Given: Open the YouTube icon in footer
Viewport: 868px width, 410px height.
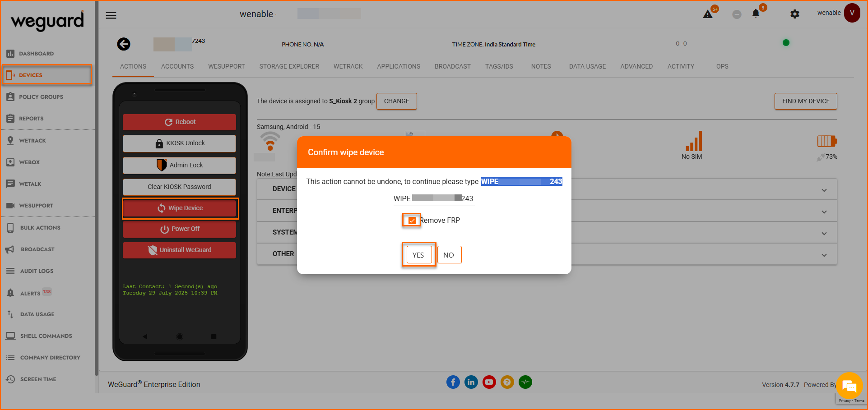Looking at the screenshot, I should click(489, 382).
